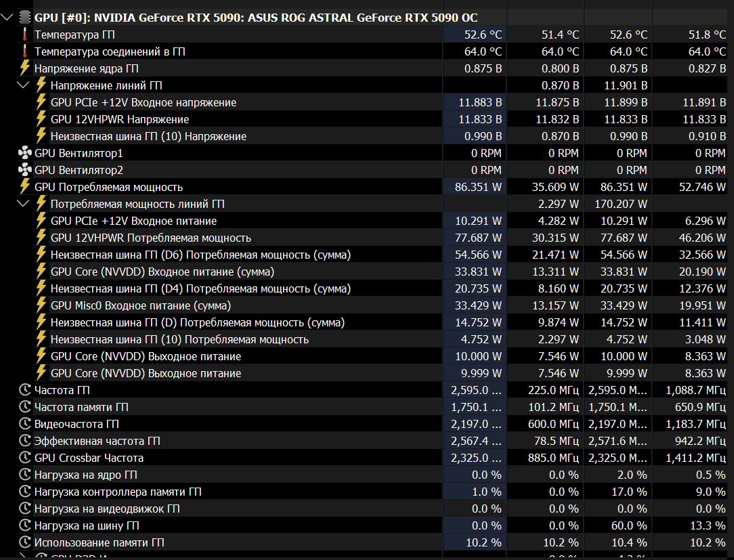The image size is (734, 560).
Task: Click the lightning icon of GPU Потребляемая мощность
Action: pyautogui.click(x=25, y=187)
